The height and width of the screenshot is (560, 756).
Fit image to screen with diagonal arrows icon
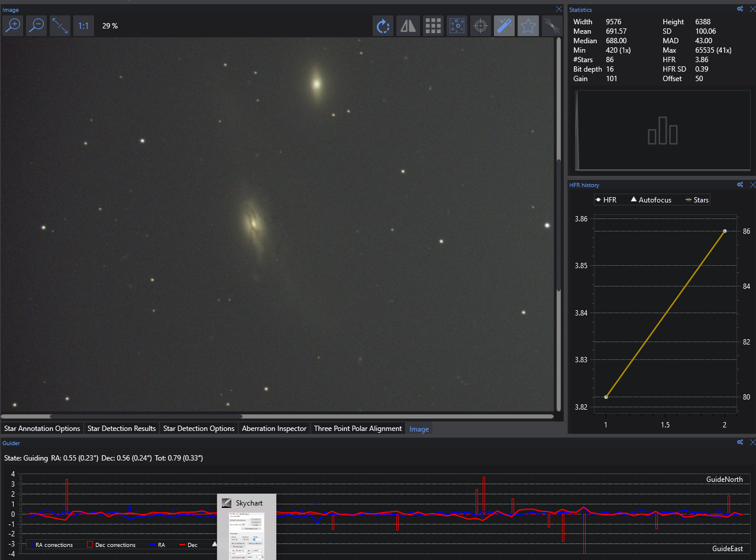tap(60, 25)
